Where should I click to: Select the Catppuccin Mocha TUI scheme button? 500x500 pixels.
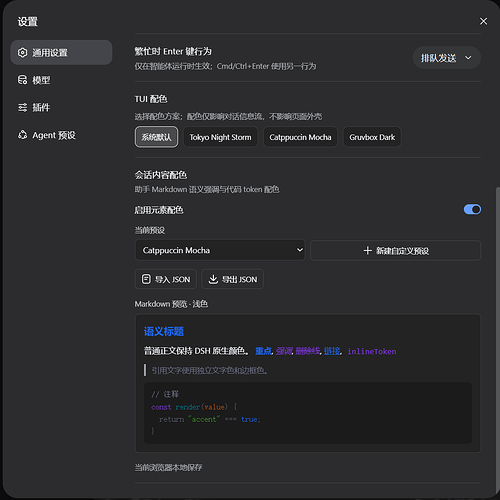[300, 137]
